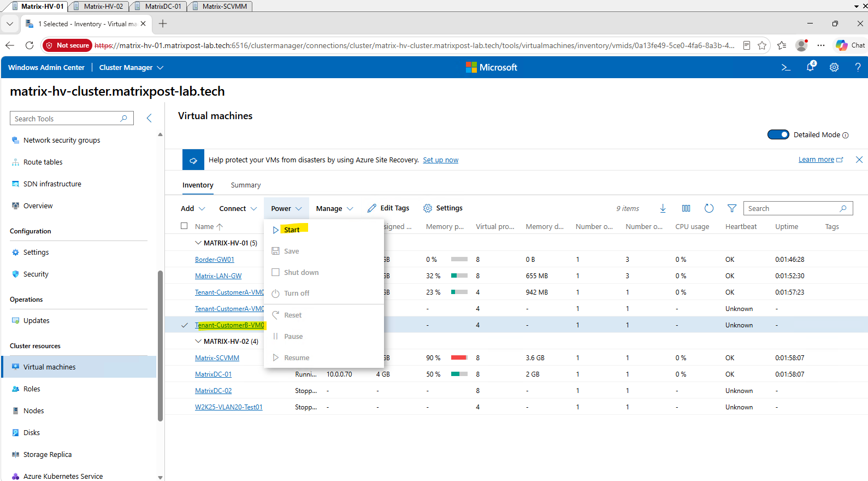Click the choose columns icon

pos(686,208)
